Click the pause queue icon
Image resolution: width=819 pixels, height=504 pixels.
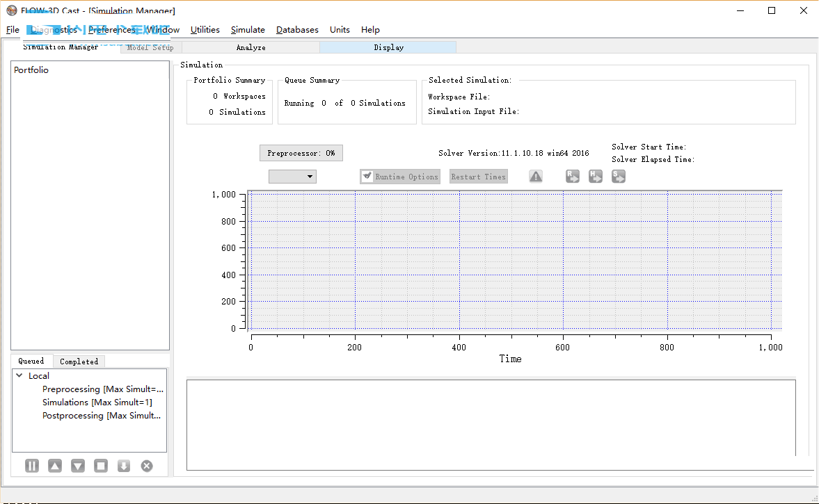32,466
